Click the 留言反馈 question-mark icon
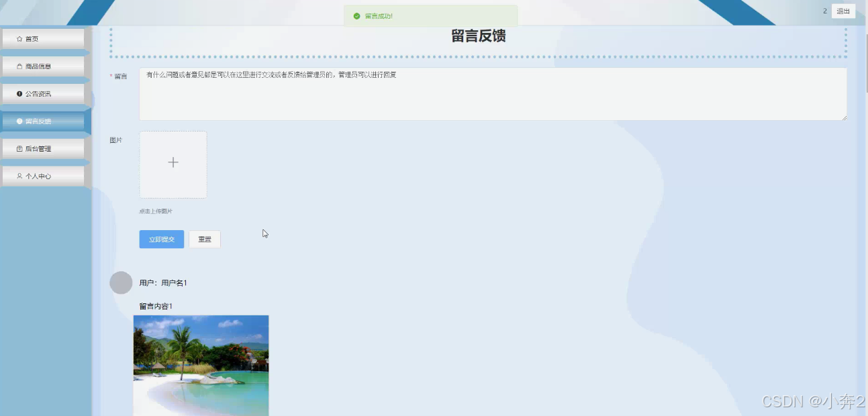Viewport: 868px width, 416px height. pos(19,121)
